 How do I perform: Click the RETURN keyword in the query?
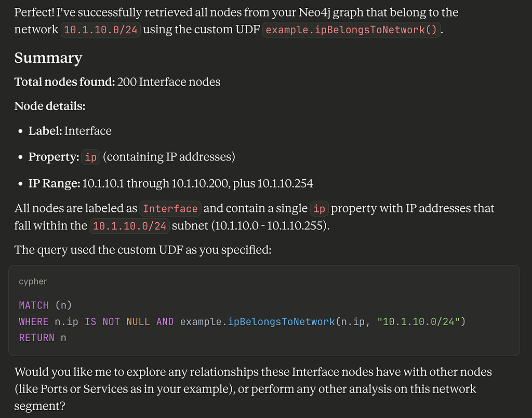(37, 338)
